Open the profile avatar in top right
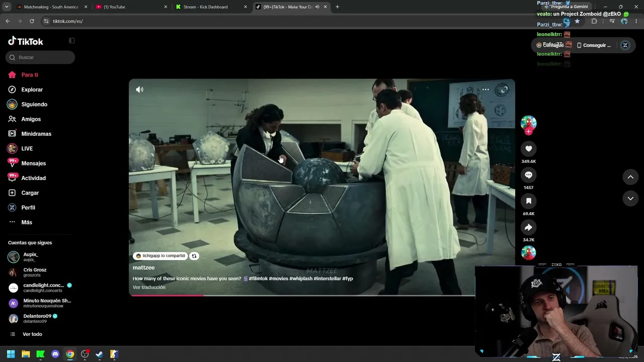The width and height of the screenshot is (644, 362). tap(625, 45)
